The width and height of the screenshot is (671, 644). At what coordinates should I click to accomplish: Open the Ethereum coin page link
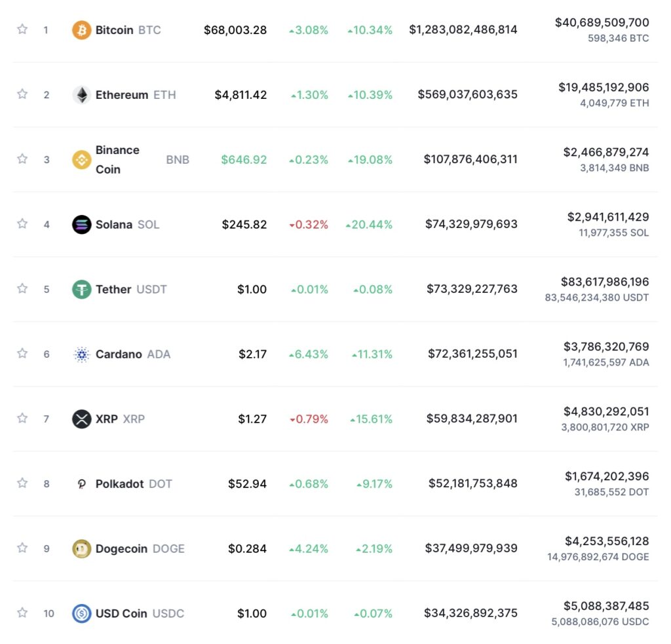[136, 94]
